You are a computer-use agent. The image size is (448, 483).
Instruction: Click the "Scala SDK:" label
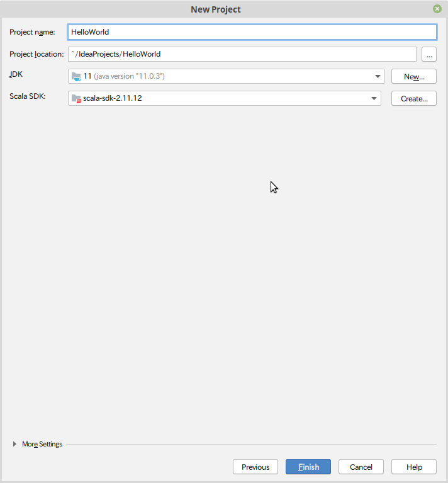28,96
